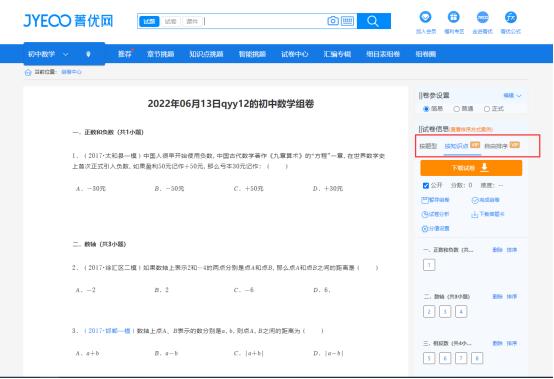Switch sorting to 按知识点
Viewport: 554px width, 379px height.
[x=456, y=146]
